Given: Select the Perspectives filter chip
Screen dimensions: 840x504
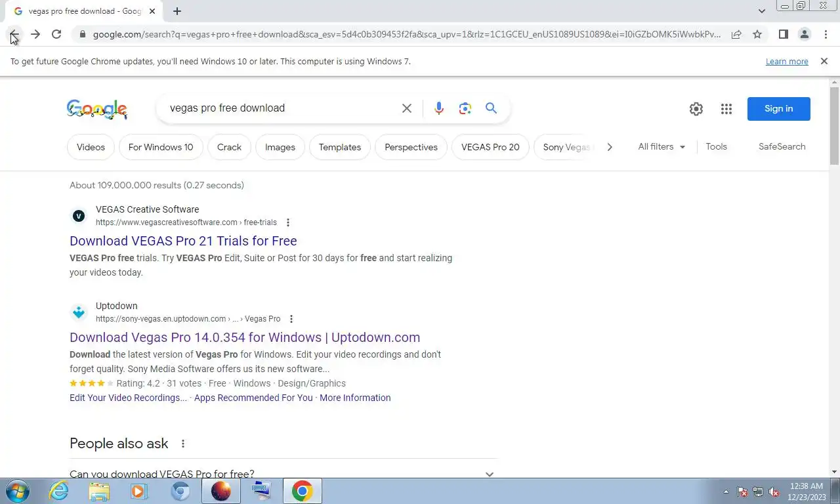Looking at the screenshot, I should tap(411, 147).
